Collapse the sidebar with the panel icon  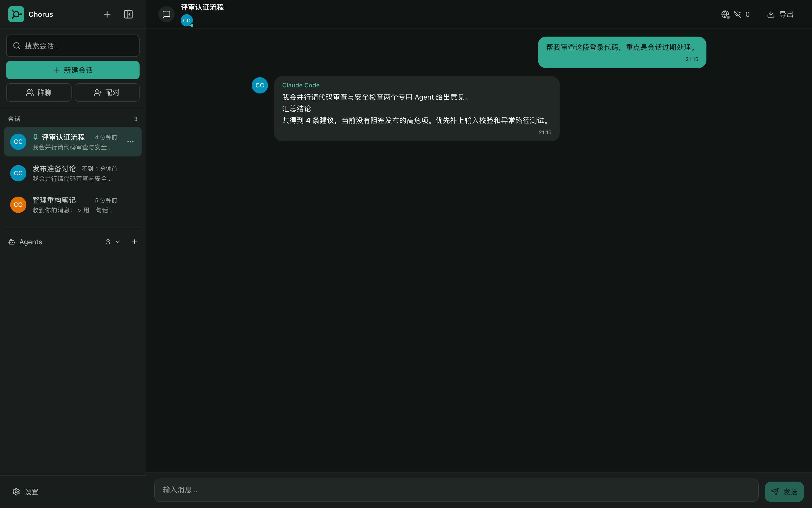pyautogui.click(x=128, y=14)
